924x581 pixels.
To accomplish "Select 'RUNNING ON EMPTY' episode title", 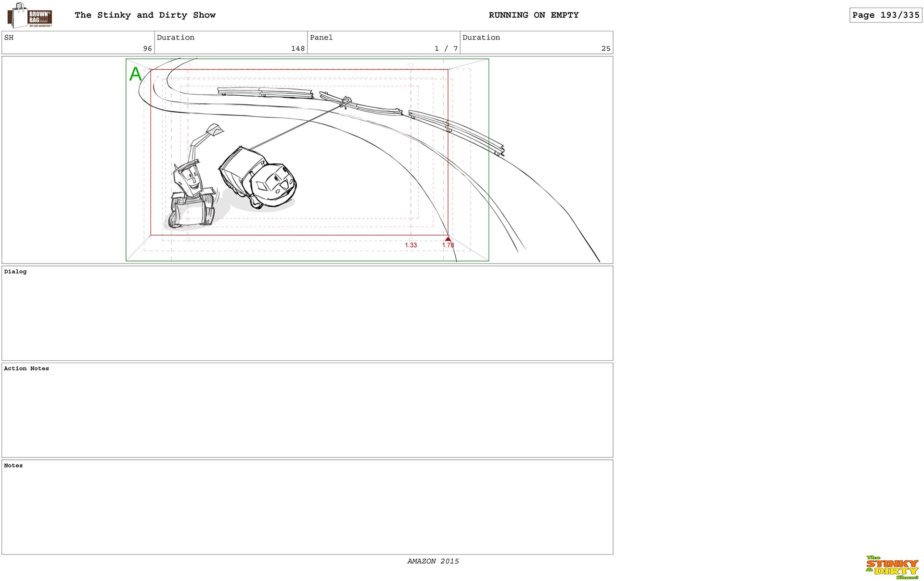I will point(534,15).
